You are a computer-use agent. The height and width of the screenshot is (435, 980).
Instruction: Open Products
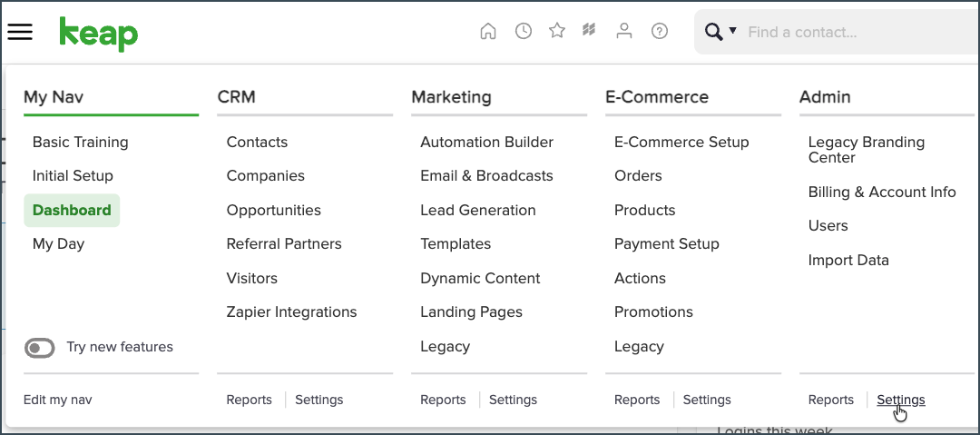pyautogui.click(x=645, y=211)
